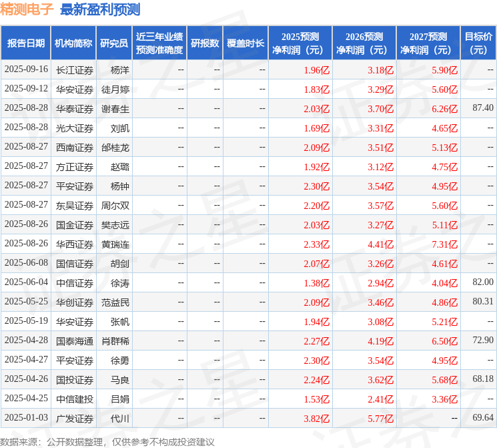The height and width of the screenshot is (448, 497).
Task: Click analyst name 杨洋
Action: point(120,70)
